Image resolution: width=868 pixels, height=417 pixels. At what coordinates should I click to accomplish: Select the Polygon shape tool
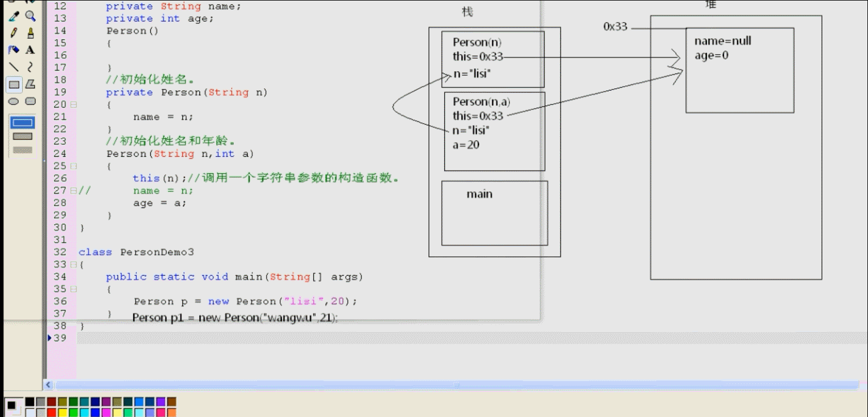(30, 84)
